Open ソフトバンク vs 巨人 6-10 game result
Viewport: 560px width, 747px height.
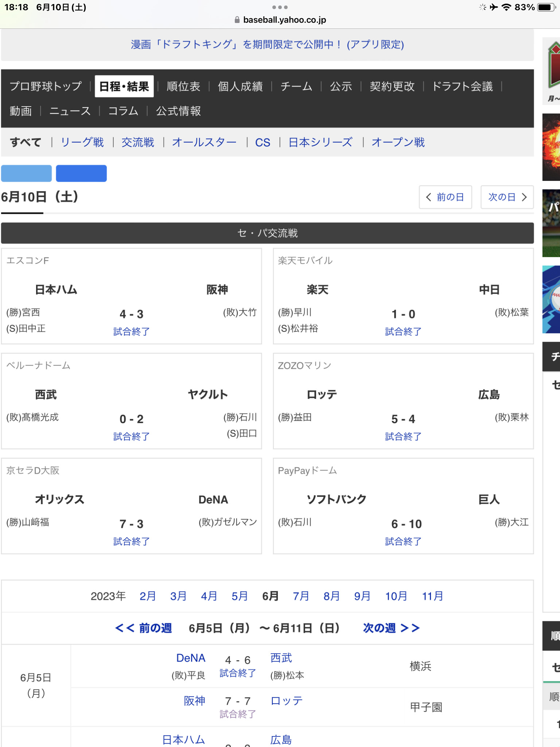pyautogui.click(x=403, y=541)
